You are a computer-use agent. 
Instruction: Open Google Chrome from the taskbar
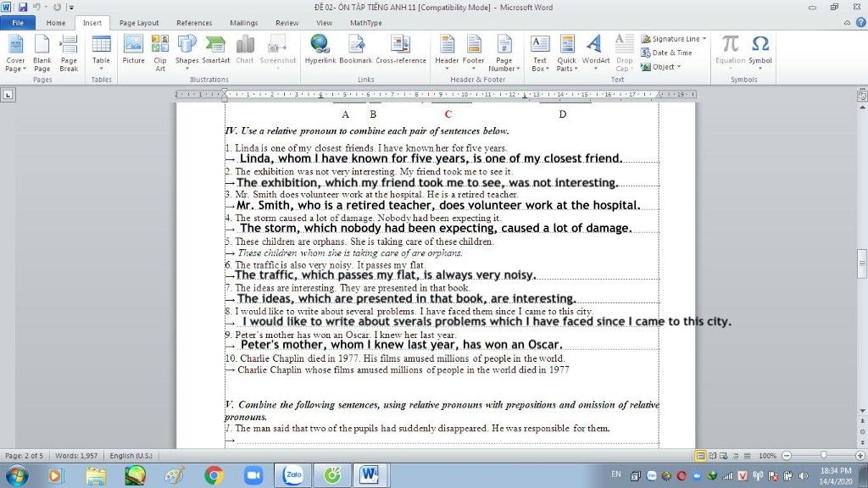click(x=214, y=475)
